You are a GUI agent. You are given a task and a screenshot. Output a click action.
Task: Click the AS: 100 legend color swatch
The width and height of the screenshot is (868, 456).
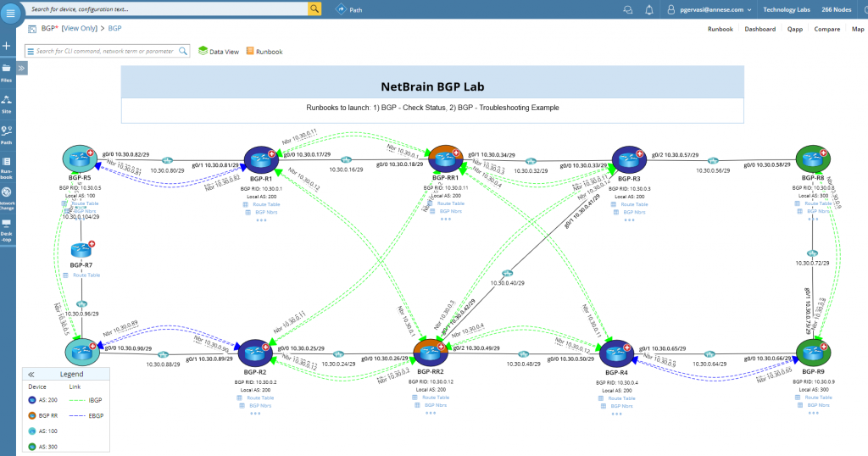point(32,431)
